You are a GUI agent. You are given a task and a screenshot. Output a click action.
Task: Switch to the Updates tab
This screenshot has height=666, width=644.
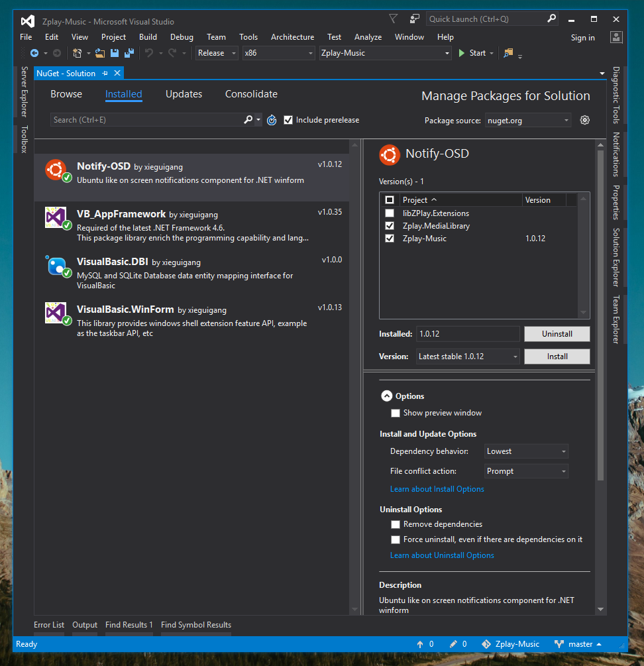coord(184,94)
